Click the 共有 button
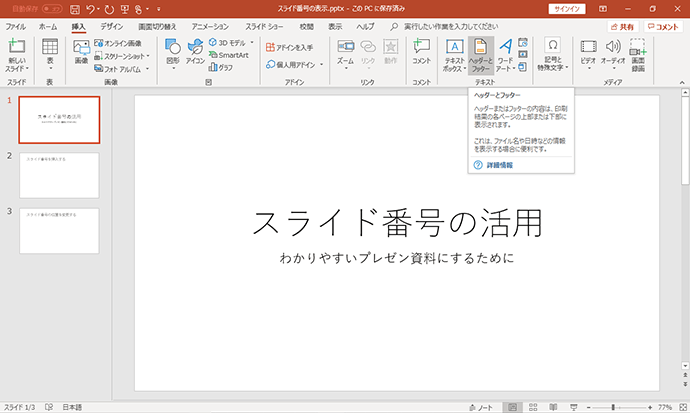 [622, 27]
